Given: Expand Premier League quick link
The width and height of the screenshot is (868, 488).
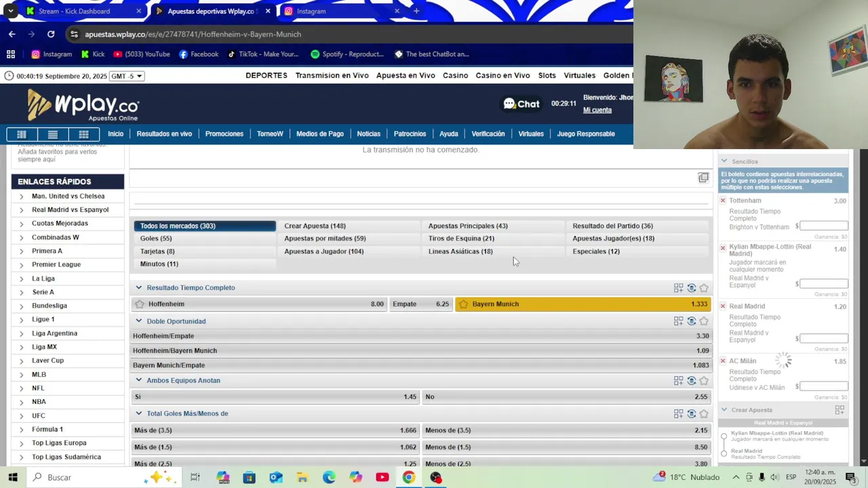Looking at the screenshot, I should [21, 265].
